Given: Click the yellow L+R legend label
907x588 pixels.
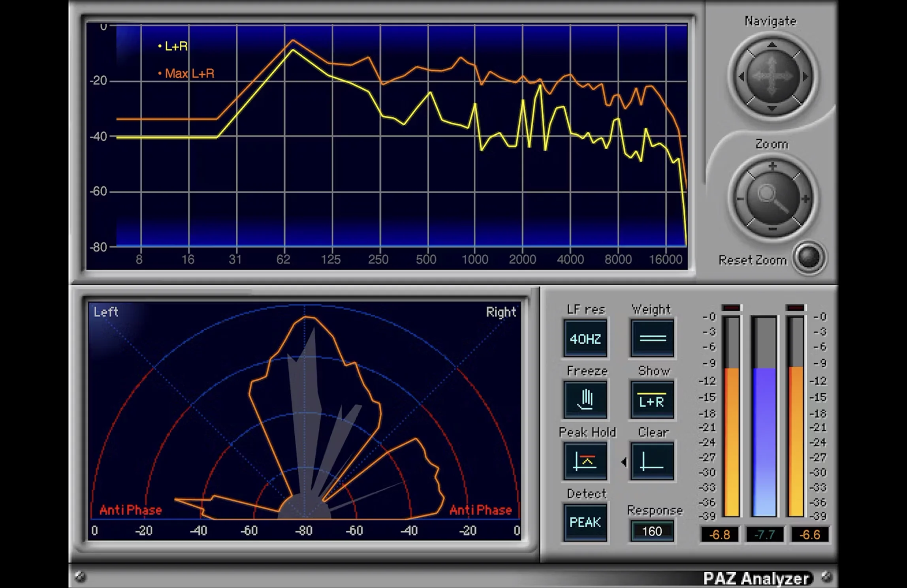Looking at the screenshot, I should pos(176,47).
